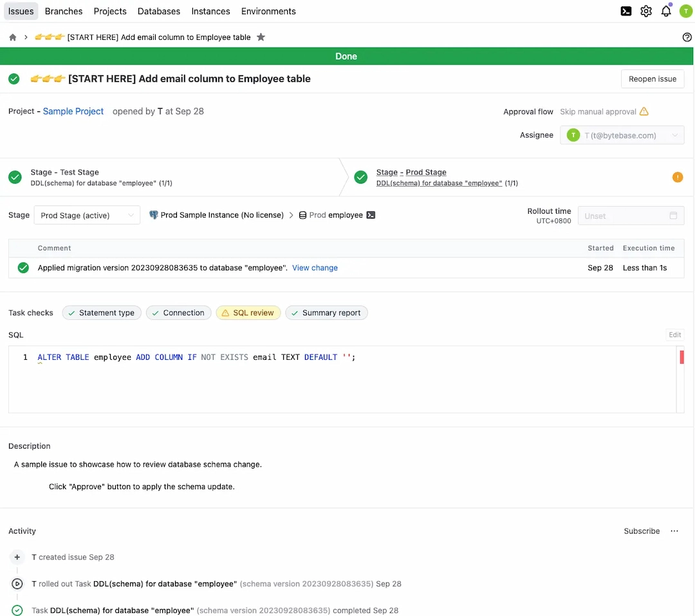Open the help question mark icon
This screenshot has height=616, width=695.
pos(687,37)
